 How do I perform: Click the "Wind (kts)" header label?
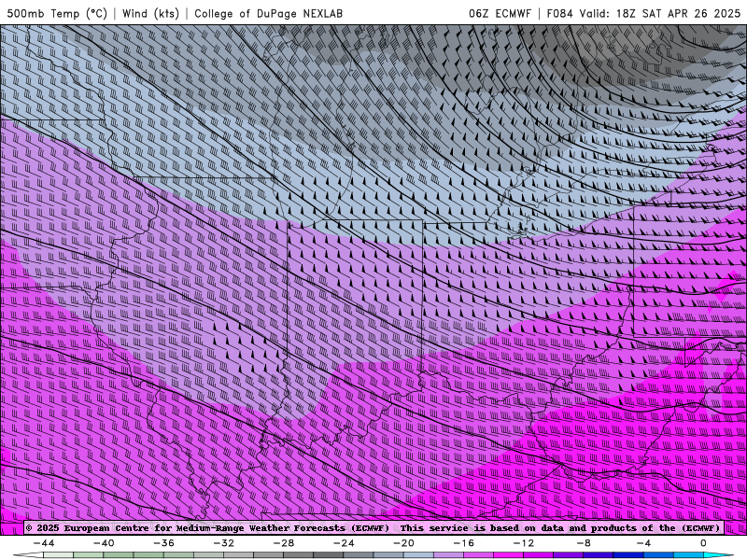[150, 13]
